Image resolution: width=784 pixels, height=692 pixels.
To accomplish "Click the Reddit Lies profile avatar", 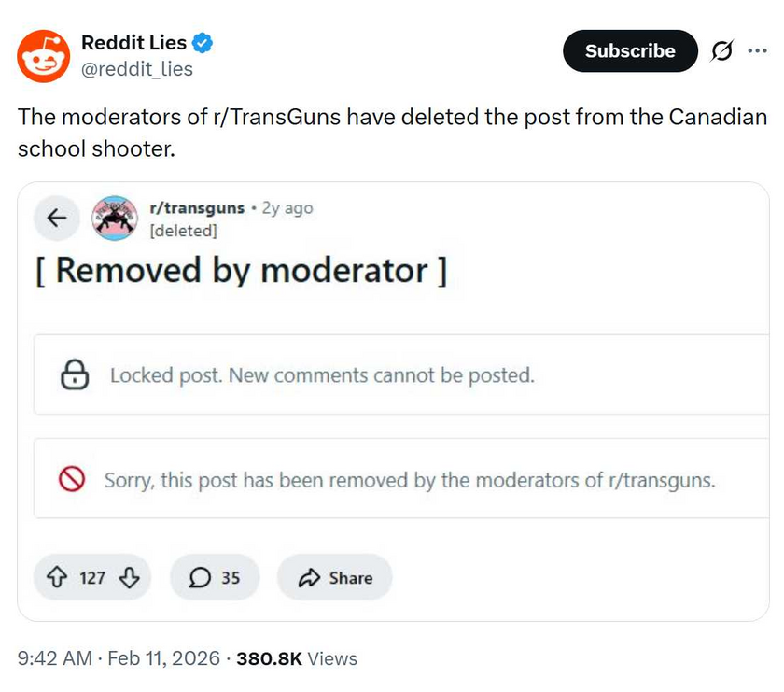I will point(44,55).
